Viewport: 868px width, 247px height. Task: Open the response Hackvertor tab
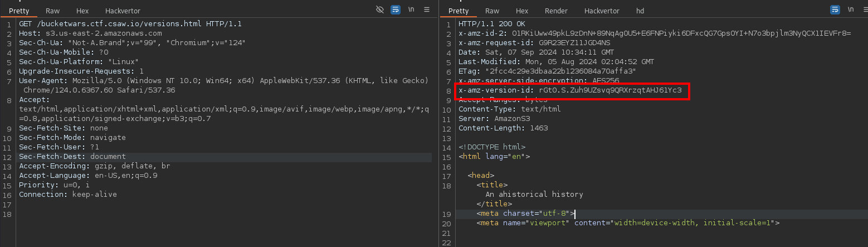(602, 11)
